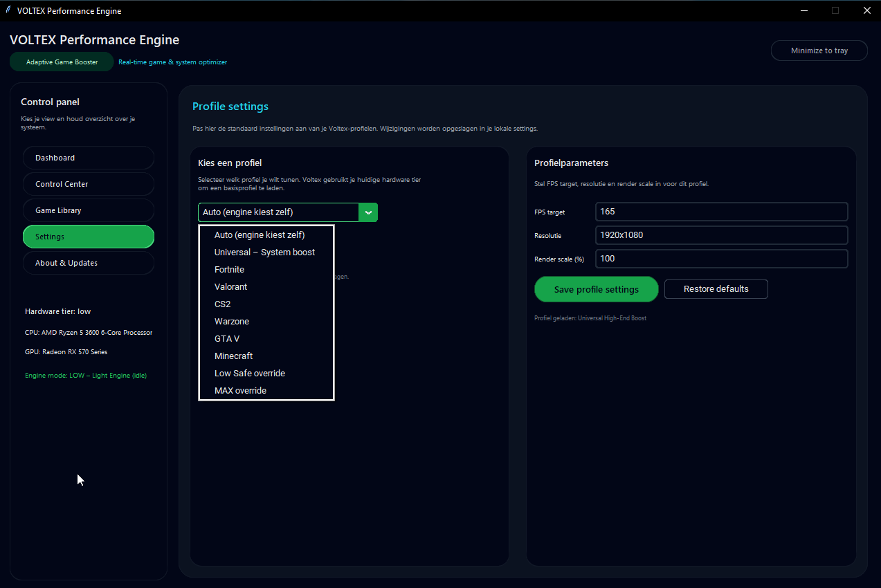The width and height of the screenshot is (881, 588).
Task: Open the profile selection combo box
Action: tap(278, 212)
